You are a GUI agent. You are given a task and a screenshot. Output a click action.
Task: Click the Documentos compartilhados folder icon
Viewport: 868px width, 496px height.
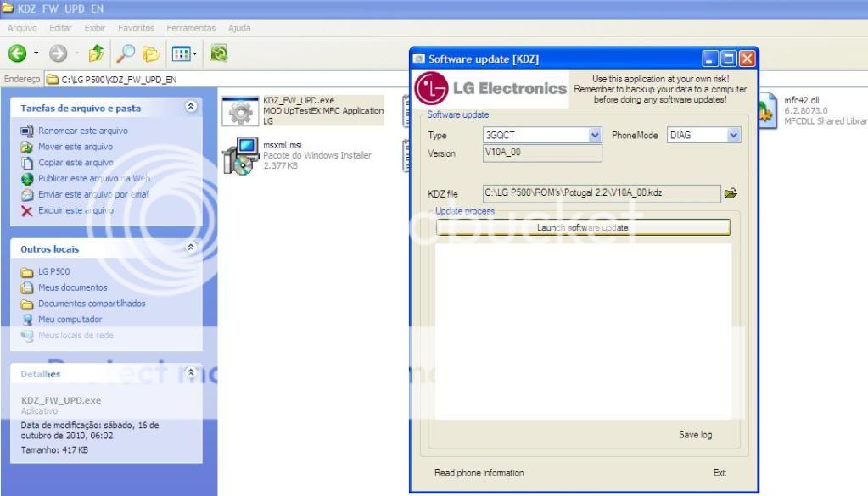tap(27, 304)
